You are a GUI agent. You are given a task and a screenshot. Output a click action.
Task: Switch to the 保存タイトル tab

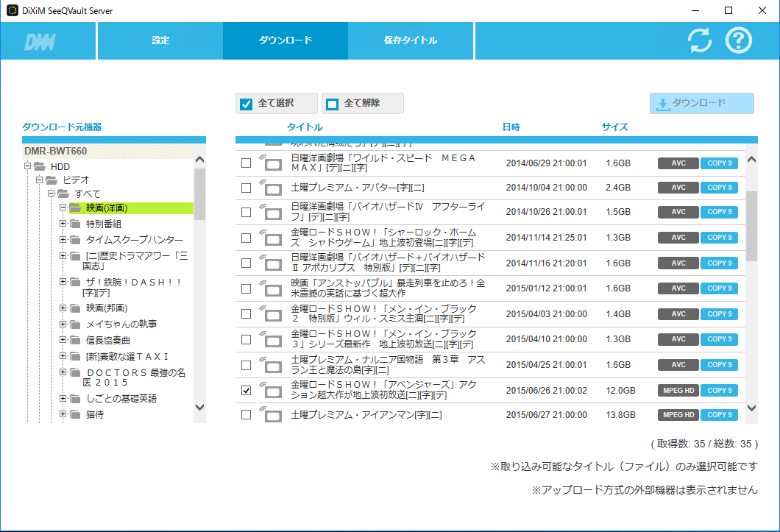411,40
